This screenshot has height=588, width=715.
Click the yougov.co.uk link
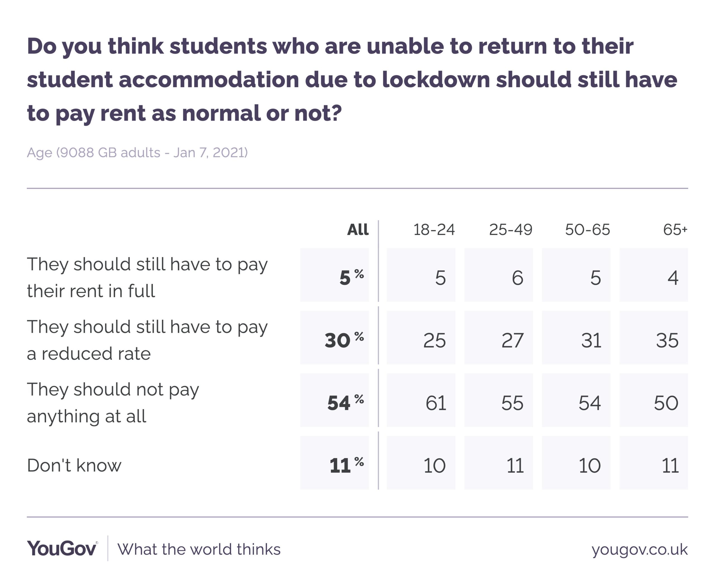[x=640, y=549]
